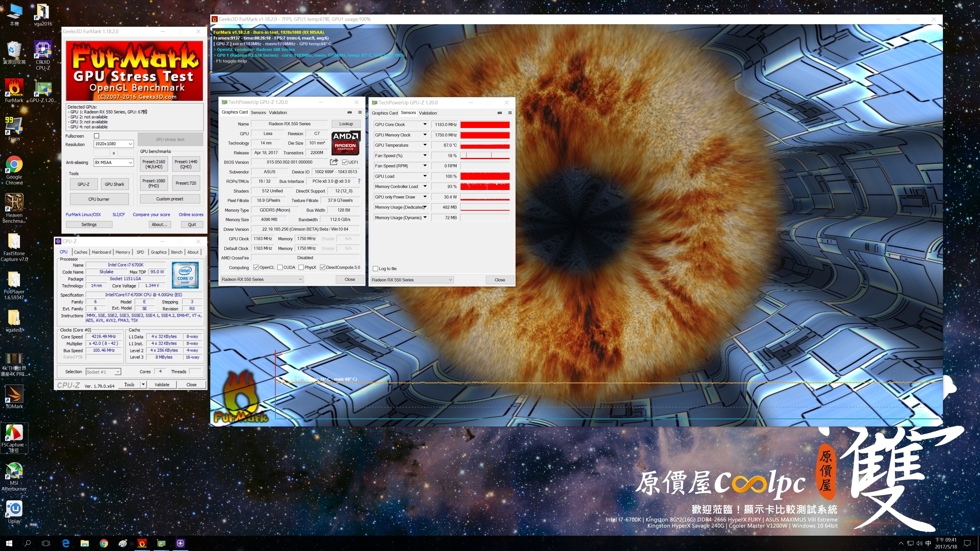Toggle the UEFI checkbox

pyautogui.click(x=345, y=162)
